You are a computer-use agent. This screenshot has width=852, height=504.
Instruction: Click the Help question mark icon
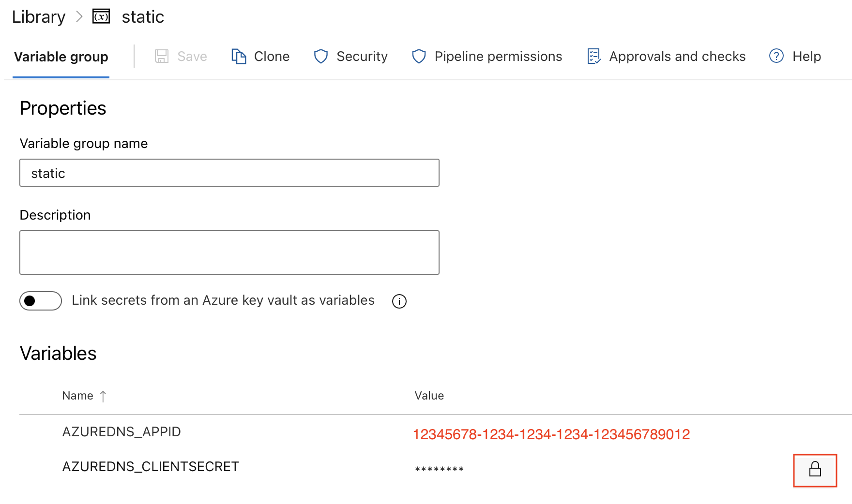(776, 56)
